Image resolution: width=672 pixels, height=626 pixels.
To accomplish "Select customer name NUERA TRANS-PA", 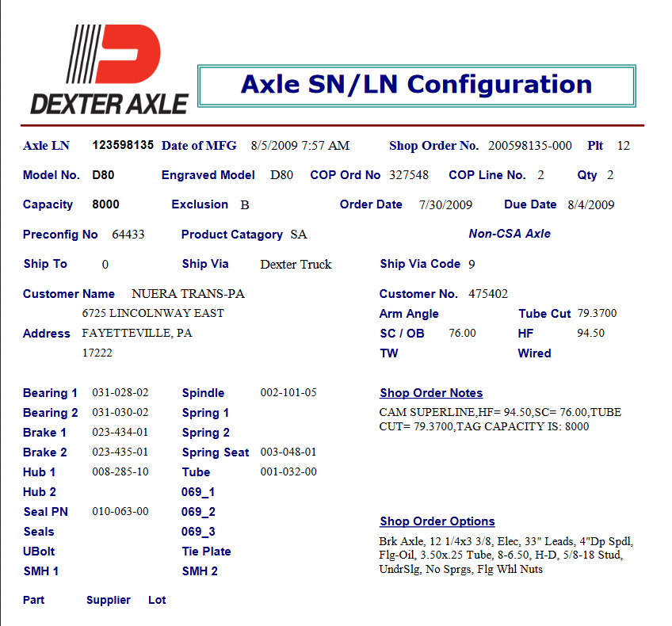I will (x=188, y=293).
